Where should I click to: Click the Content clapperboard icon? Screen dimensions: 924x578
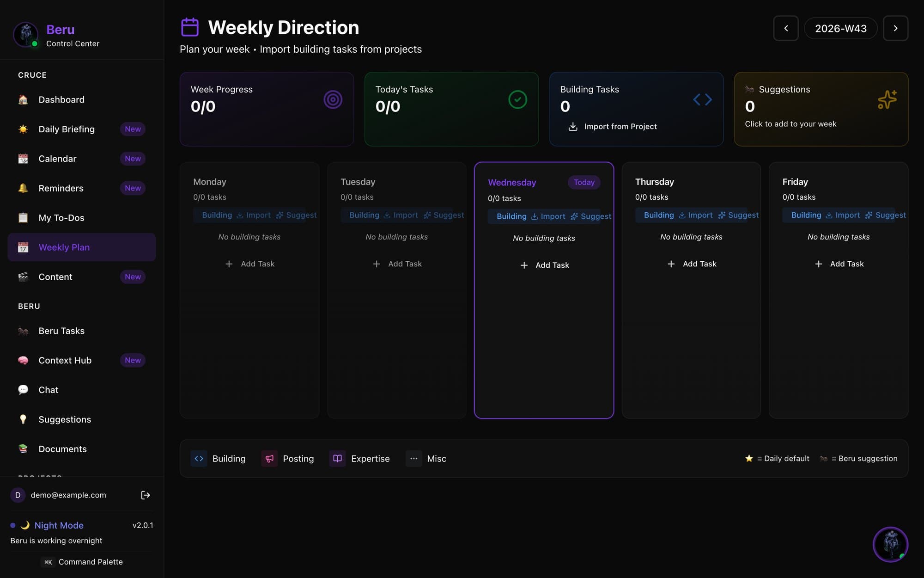(x=23, y=277)
